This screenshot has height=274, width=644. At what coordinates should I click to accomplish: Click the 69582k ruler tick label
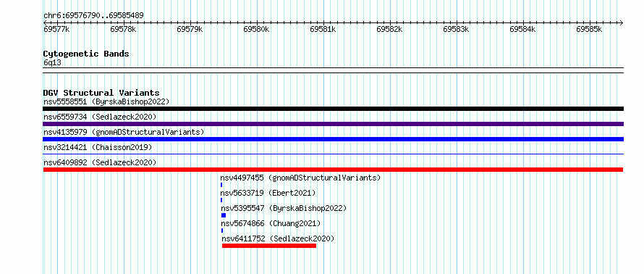[x=389, y=29]
